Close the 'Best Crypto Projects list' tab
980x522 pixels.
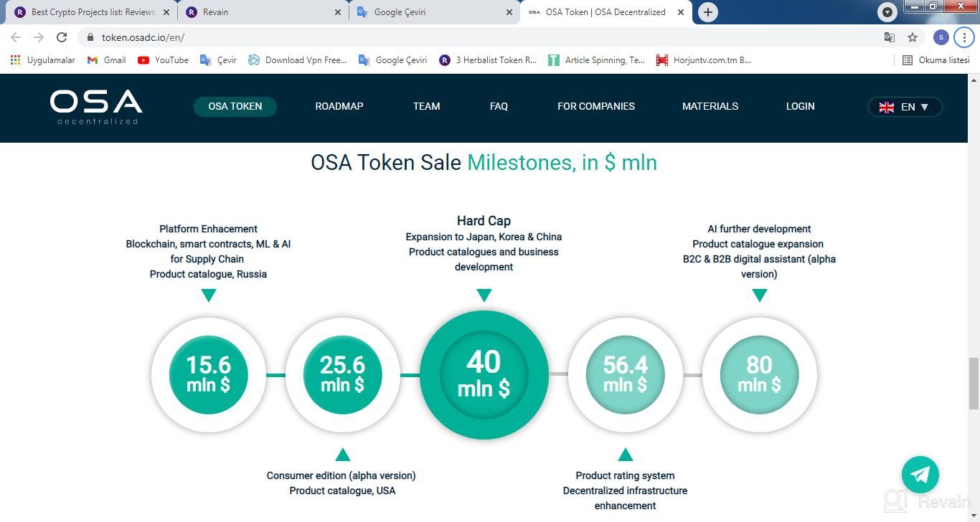[166, 12]
